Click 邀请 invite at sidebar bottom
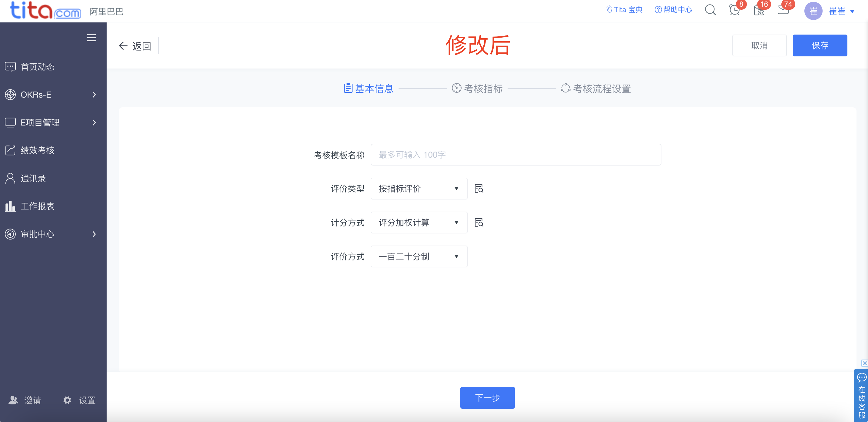 tap(33, 400)
